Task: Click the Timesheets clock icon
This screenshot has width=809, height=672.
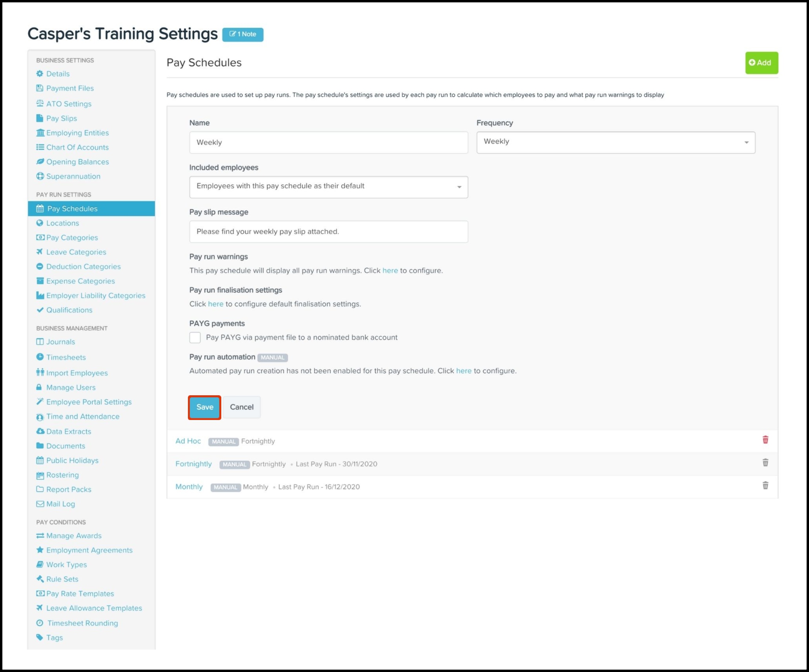Action: 40,357
